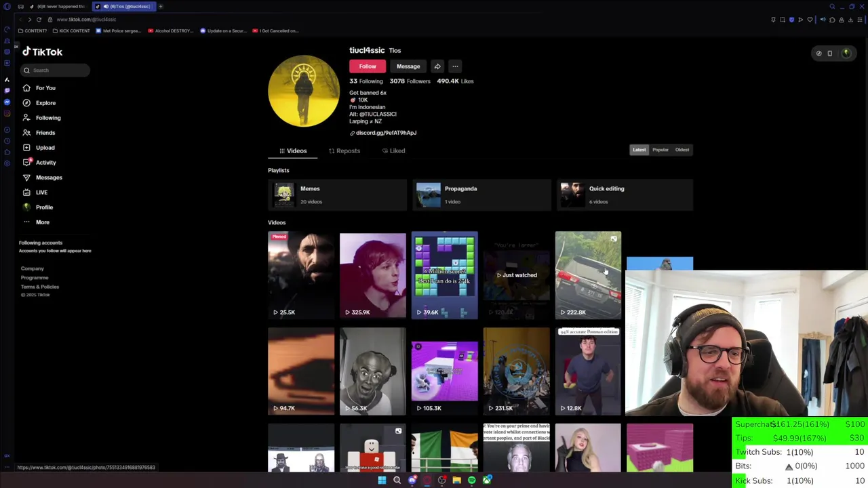Screen dimensions: 868x488
Task: Open the video with 231.5K views
Action: tap(516, 371)
